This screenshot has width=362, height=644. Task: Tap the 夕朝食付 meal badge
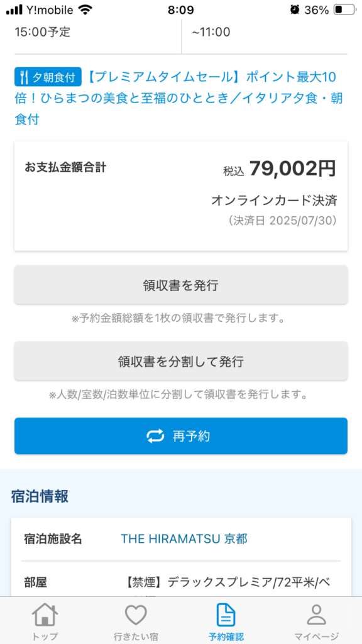point(48,77)
